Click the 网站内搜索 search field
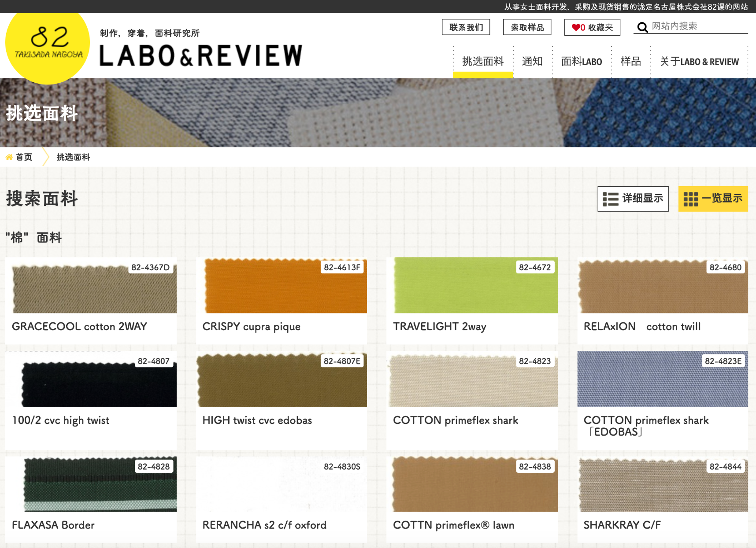 (x=698, y=26)
